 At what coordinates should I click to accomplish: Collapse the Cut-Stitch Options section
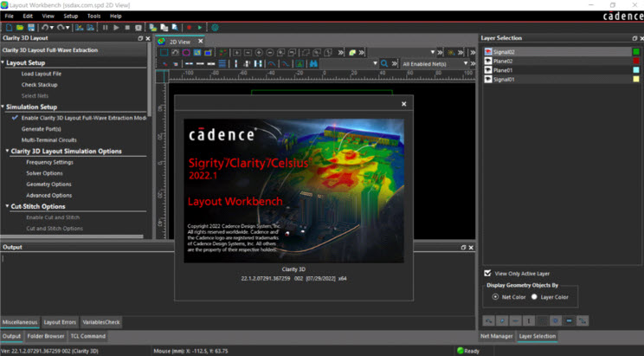(6, 206)
